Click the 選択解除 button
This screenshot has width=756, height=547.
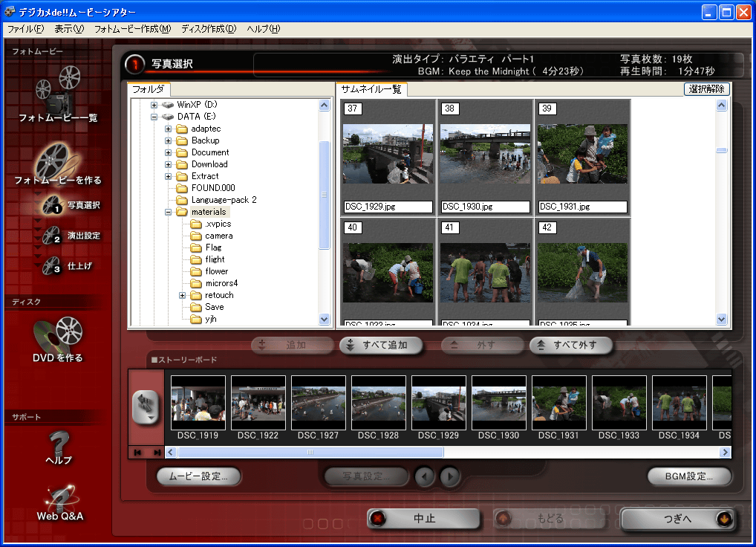[706, 88]
